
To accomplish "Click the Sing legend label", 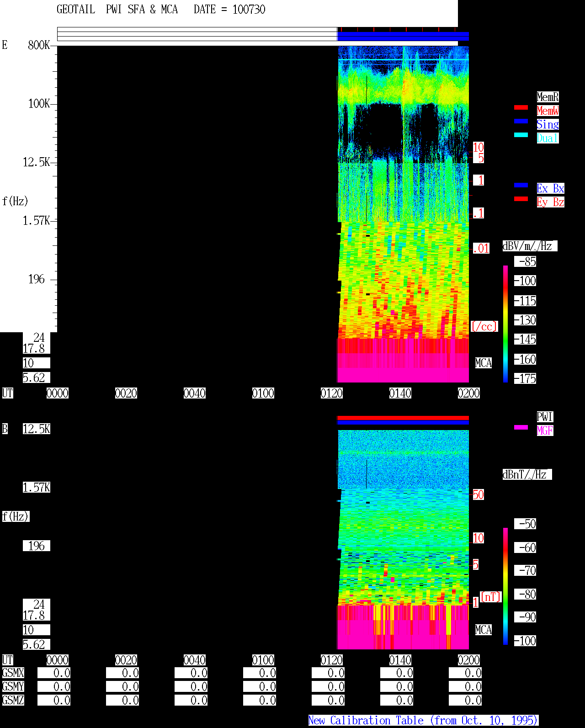I will [548, 124].
